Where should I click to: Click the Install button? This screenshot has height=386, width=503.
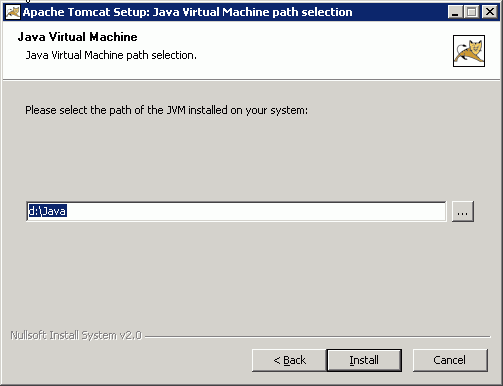[x=364, y=360]
